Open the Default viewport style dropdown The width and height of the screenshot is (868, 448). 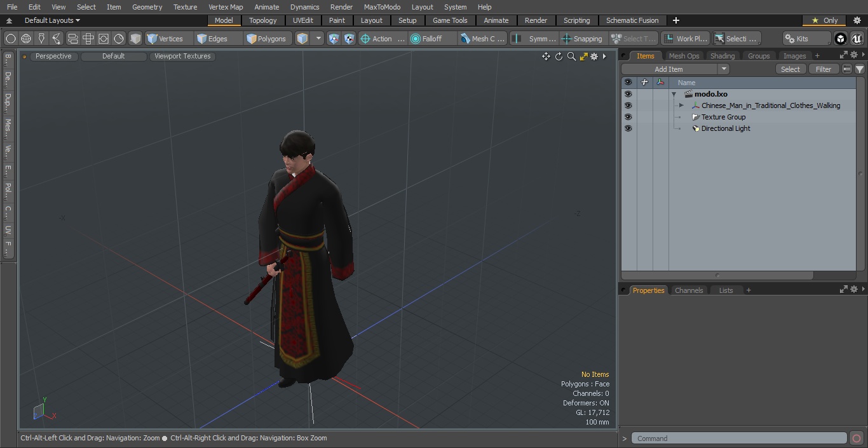113,56
